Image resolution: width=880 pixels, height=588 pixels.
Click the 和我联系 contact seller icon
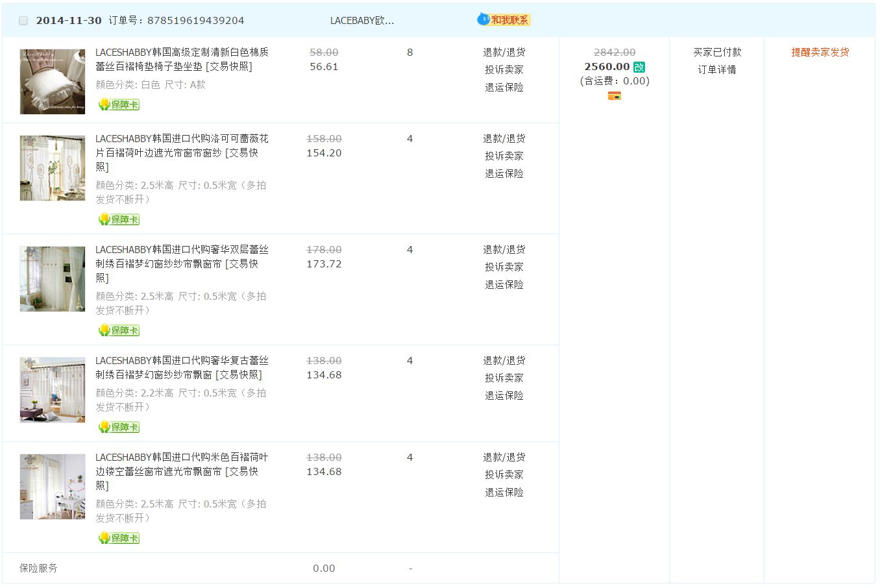click(504, 20)
